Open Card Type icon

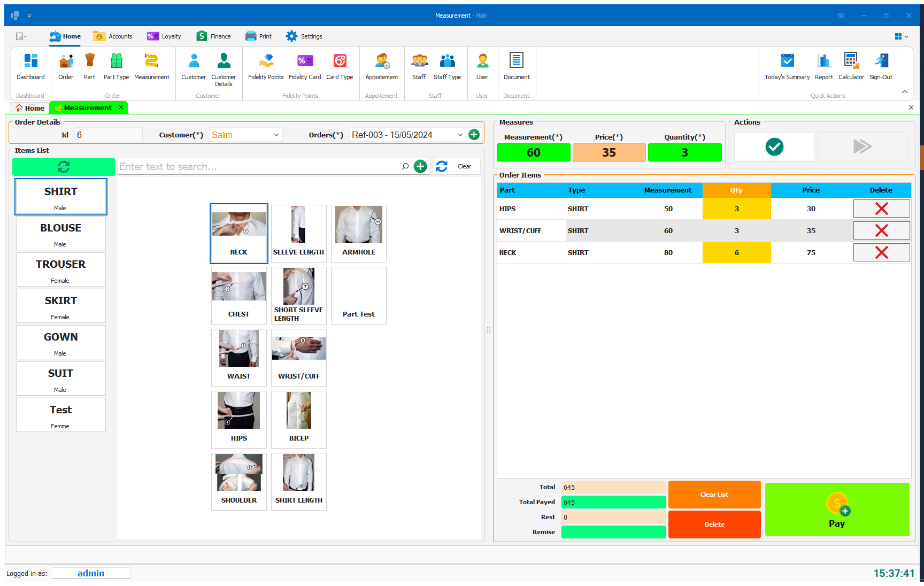coord(340,66)
